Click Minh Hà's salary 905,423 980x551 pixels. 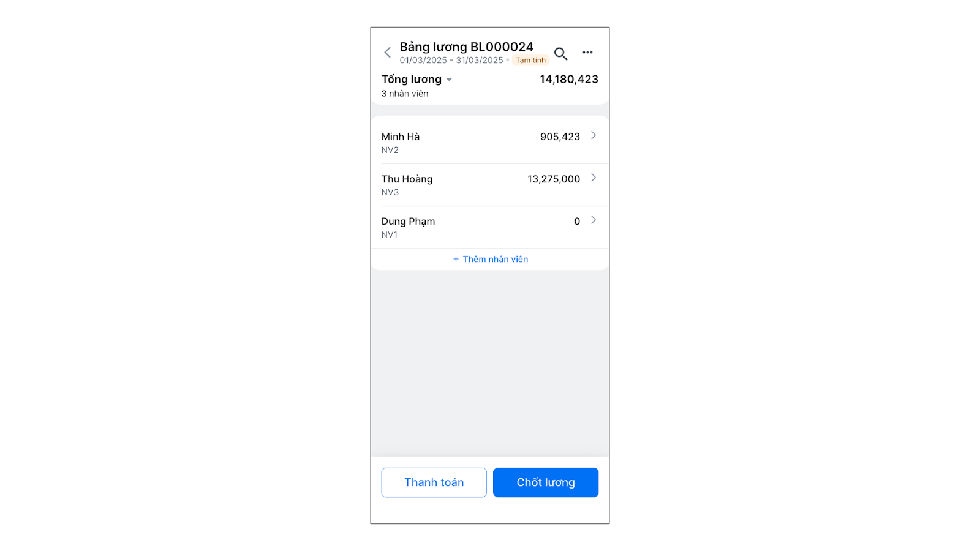pos(560,137)
